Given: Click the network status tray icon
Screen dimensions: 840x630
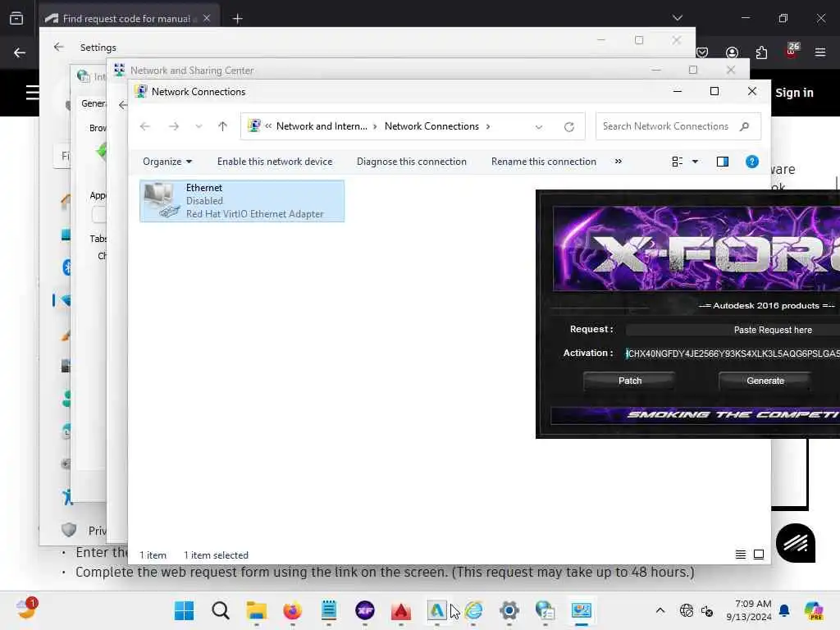Looking at the screenshot, I should [687, 610].
